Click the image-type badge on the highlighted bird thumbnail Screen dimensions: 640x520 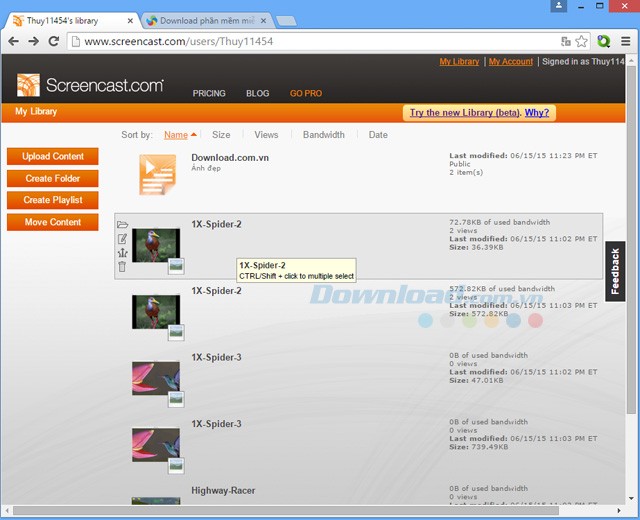tap(176, 266)
